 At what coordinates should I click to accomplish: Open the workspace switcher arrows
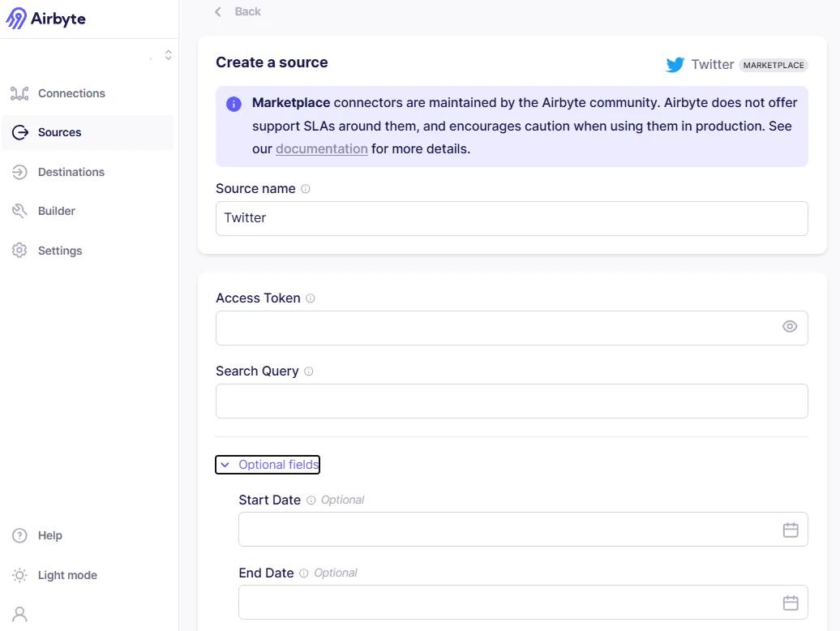168,54
